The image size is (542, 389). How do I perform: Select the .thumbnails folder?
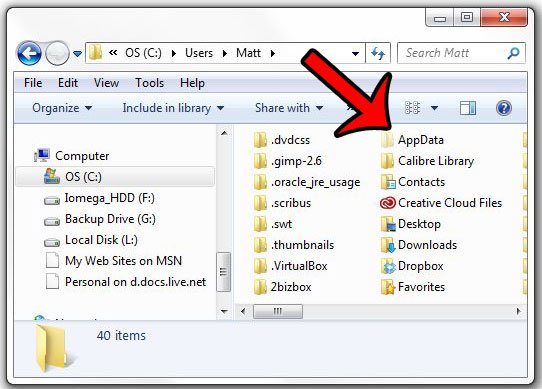pyautogui.click(x=294, y=245)
